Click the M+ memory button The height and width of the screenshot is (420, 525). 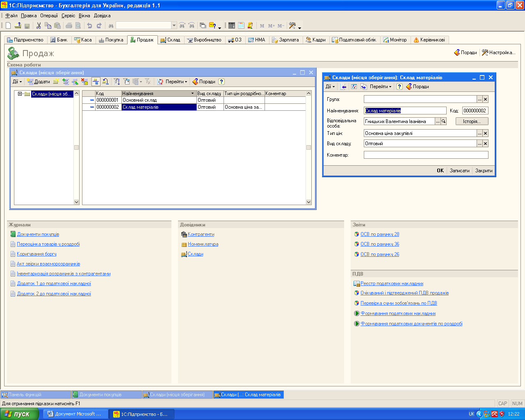[x=272, y=25]
